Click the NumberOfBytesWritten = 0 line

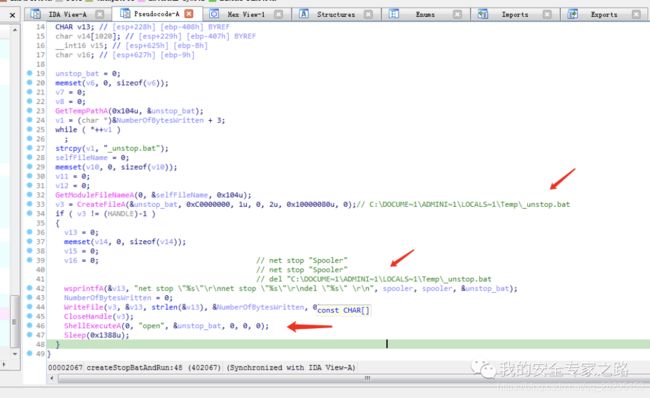coord(118,298)
